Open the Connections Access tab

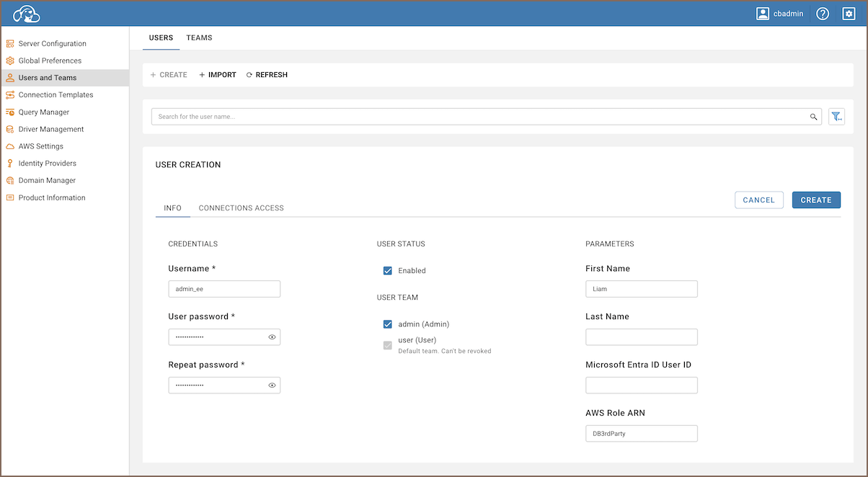(241, 208)
